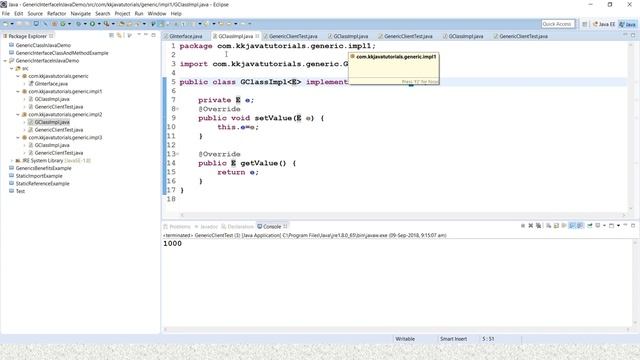Screen dimensions: 640x360
Task: Remove launch in Console toolbar
Action: [531, 225]
